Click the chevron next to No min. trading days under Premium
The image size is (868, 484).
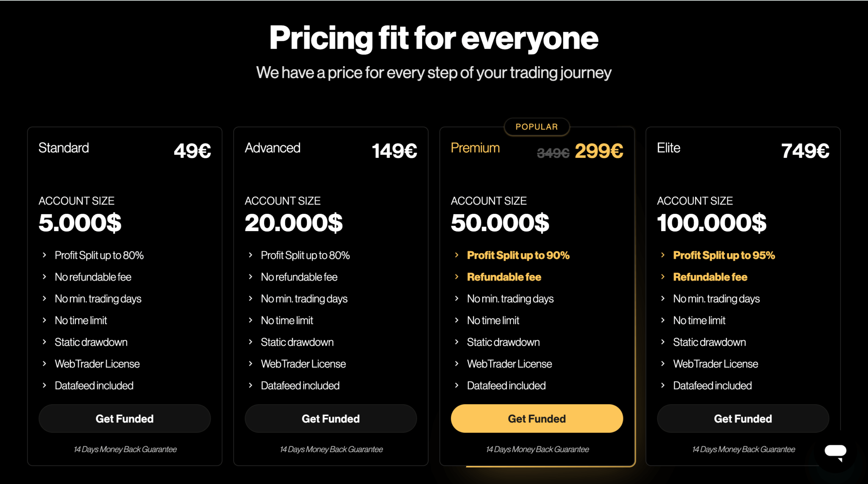pos(457,299)
